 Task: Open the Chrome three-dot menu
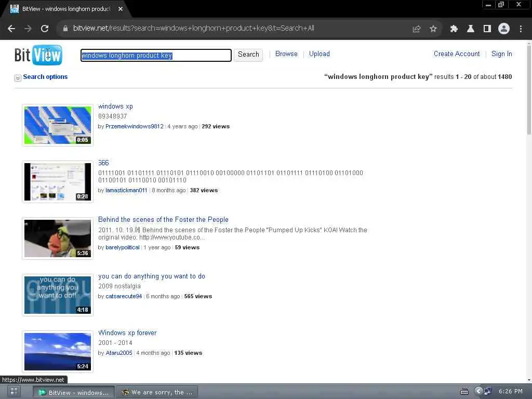tap(521, 29)
